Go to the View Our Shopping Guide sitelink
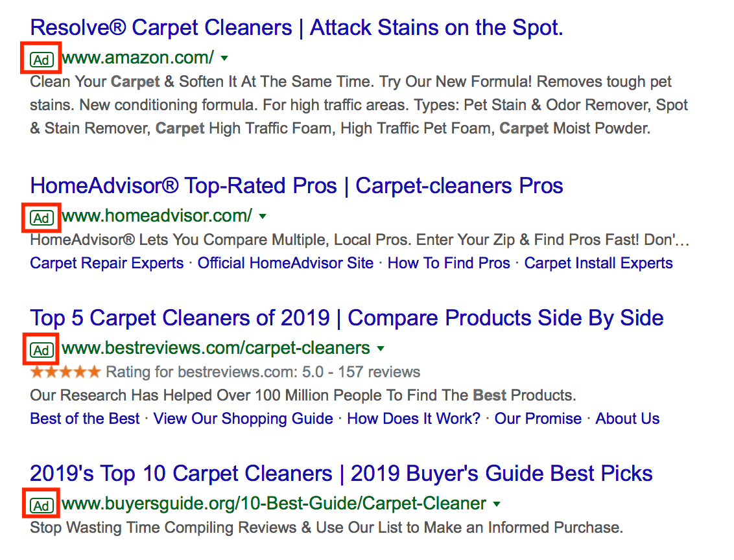The height and width of the screenshot is (560, 734). (x=243, y=419)
